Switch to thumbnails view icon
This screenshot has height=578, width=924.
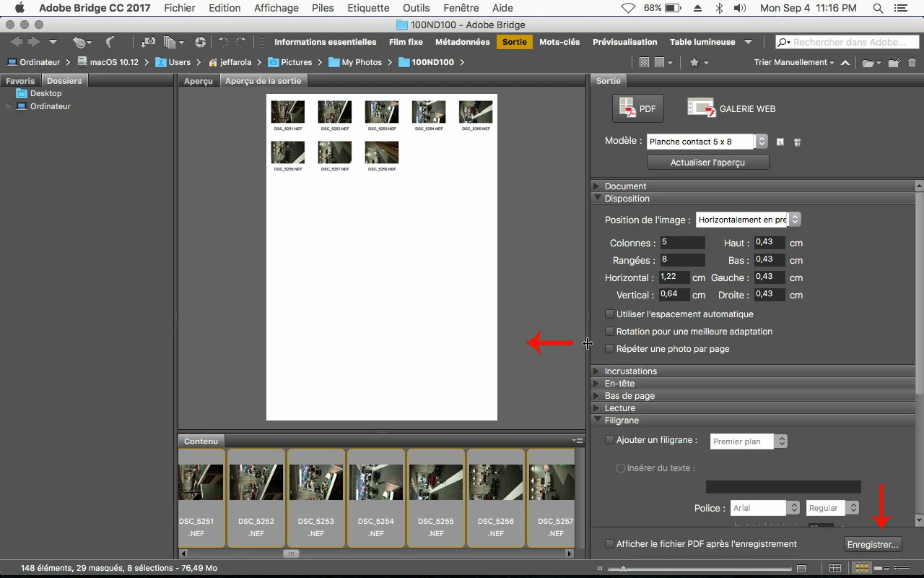863,569
